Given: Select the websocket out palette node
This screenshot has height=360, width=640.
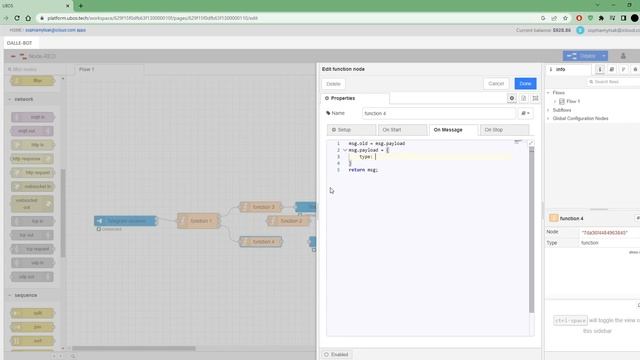Looking at the screenshot, I should (33, 204).
